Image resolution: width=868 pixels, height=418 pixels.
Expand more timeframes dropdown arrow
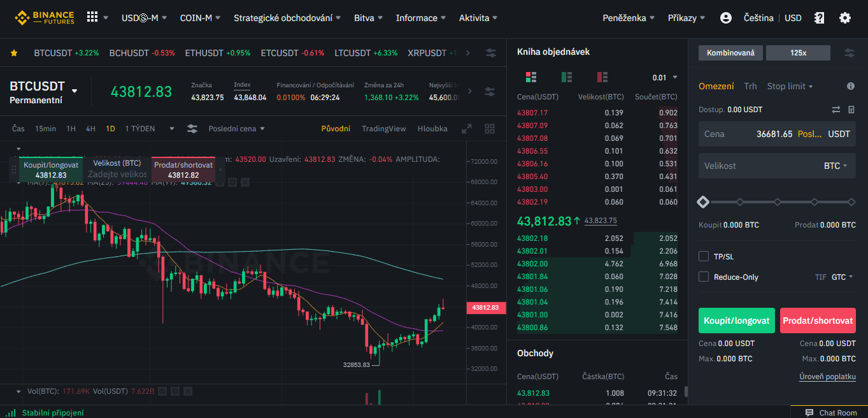(x=171, y=129)
